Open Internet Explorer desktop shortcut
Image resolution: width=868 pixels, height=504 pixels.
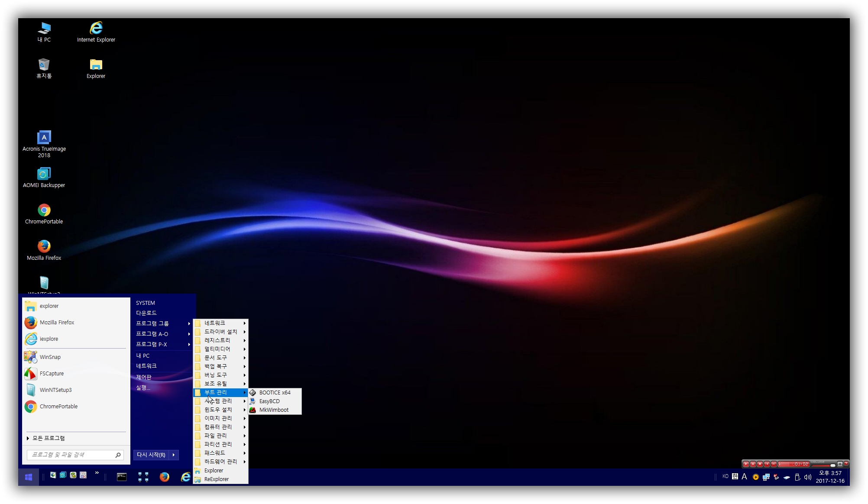pos(96,32)
